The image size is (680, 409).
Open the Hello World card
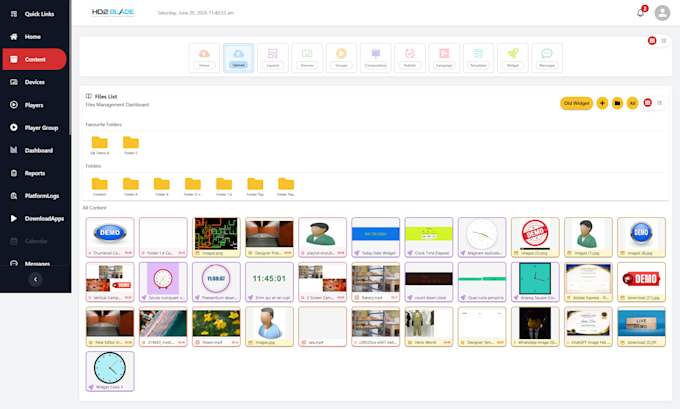point(428,327)
